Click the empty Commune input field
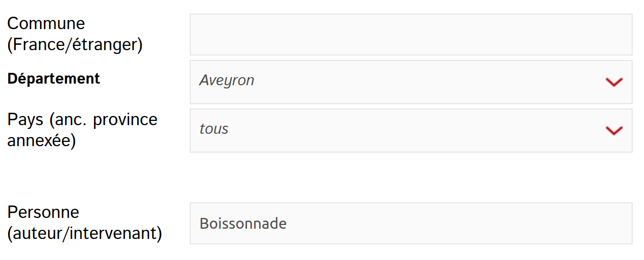 tap(411, 35)
